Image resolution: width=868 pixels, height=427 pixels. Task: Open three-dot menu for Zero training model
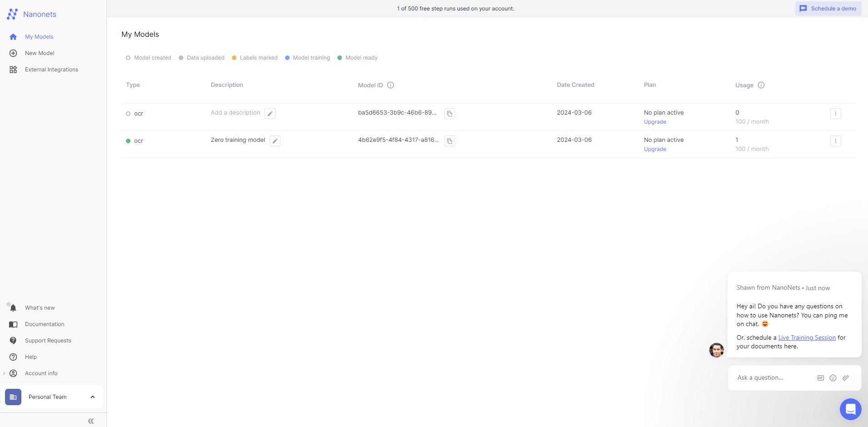tap(836, 141)
